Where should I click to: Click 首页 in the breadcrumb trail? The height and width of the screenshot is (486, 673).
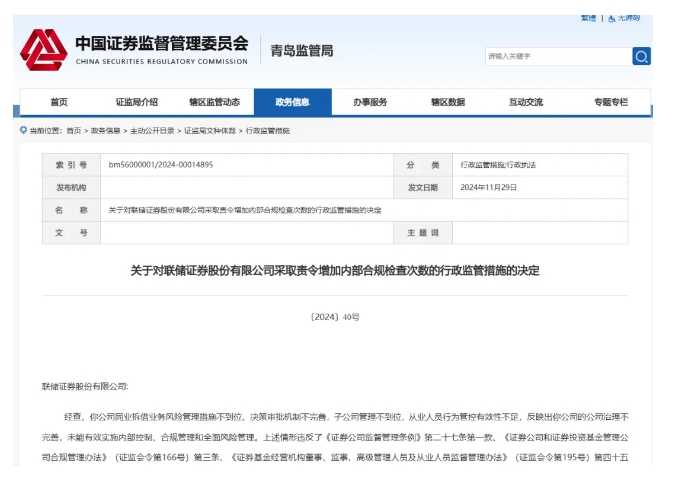pyautogui.click(x=74, y=131)
